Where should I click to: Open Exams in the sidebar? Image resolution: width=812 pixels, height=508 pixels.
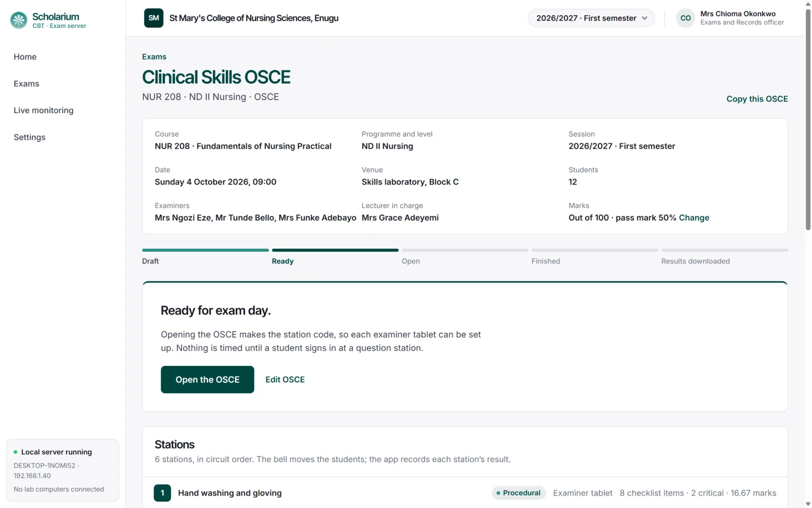26,84
